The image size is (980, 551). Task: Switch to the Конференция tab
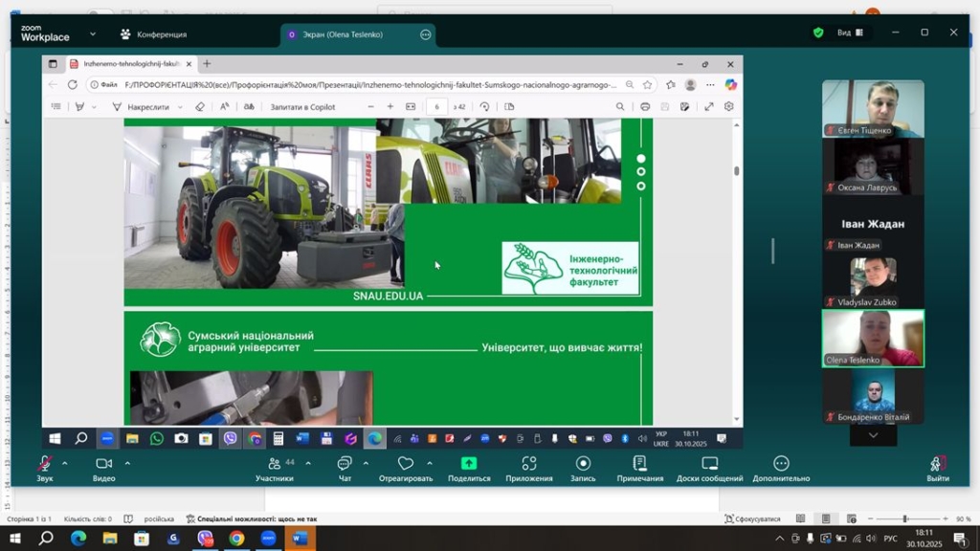click(x=153, y=34)
